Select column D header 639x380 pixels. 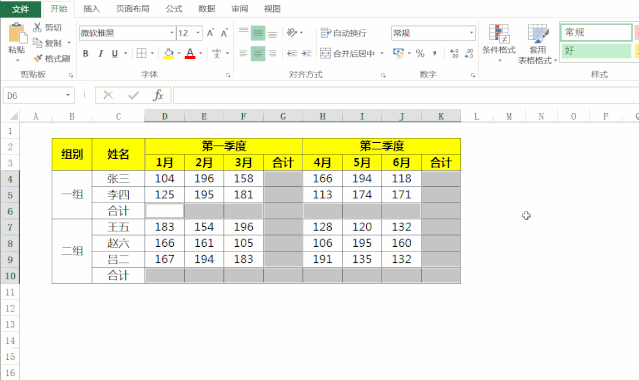(165, 117)
